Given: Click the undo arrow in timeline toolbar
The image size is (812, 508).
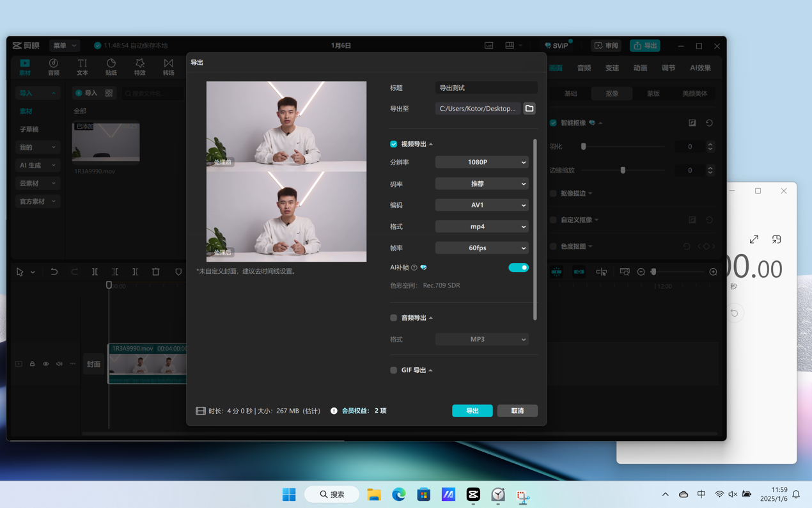Looking at the screenshot, I should 54,272.
